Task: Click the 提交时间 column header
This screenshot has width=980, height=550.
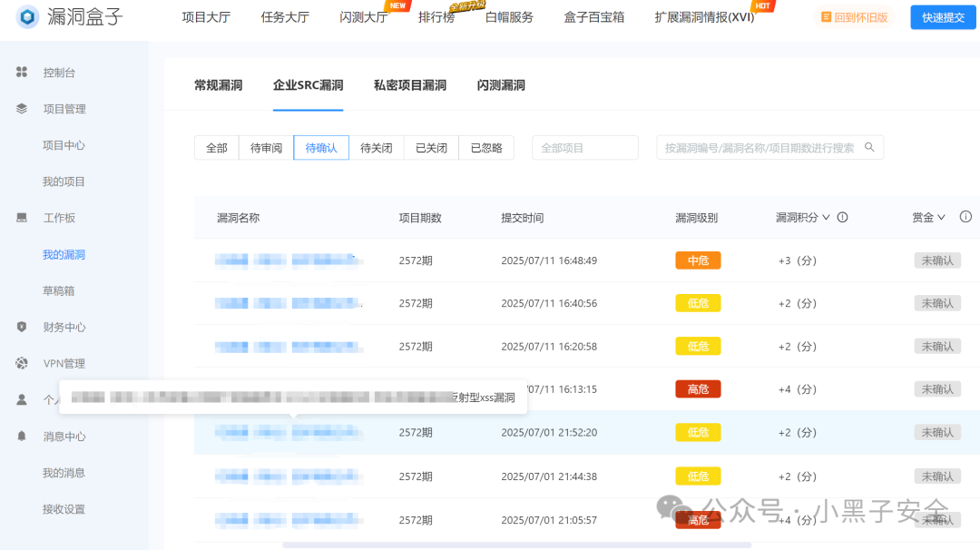Action: click(x=523, y=218)
